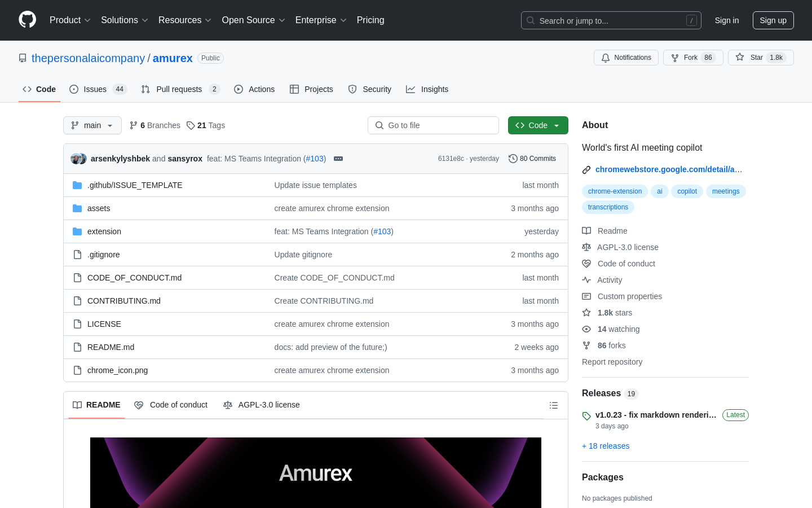Viewport: 812px width, 508px height.
Task: Select the copilot topic tag
Action: tap(687, 191)
